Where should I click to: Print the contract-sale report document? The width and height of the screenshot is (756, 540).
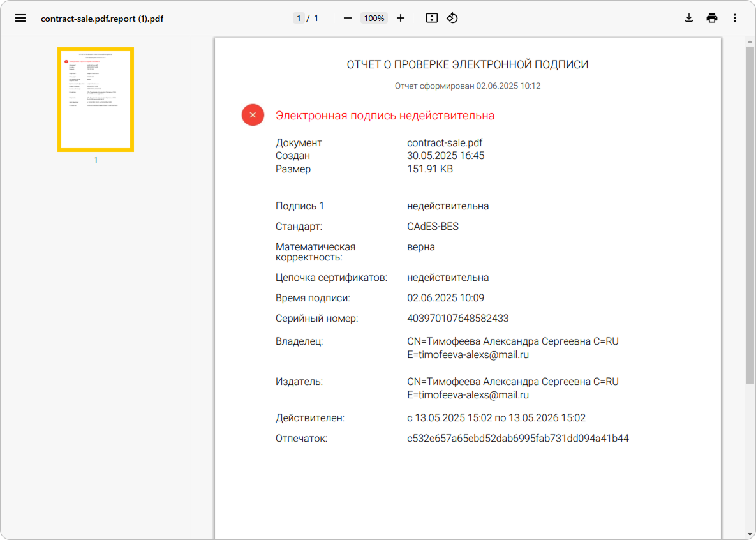tap(711, 18)
